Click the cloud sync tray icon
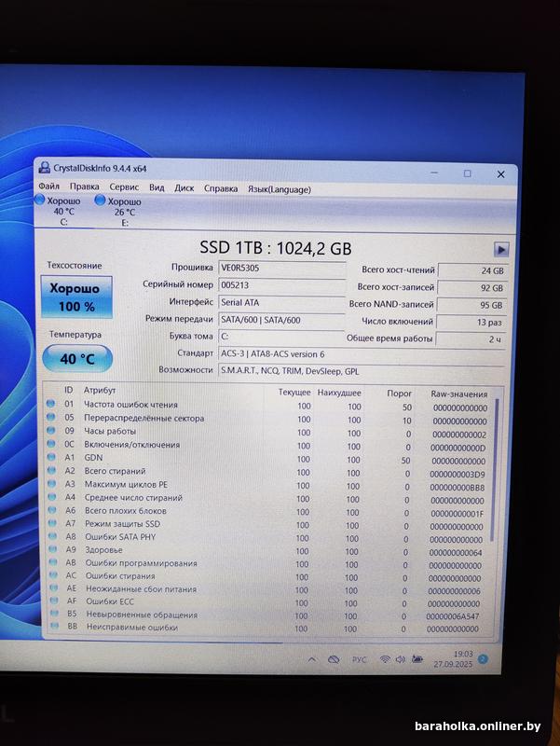The image size is (560, 746). pyautogui.click(x=334, y=659)
